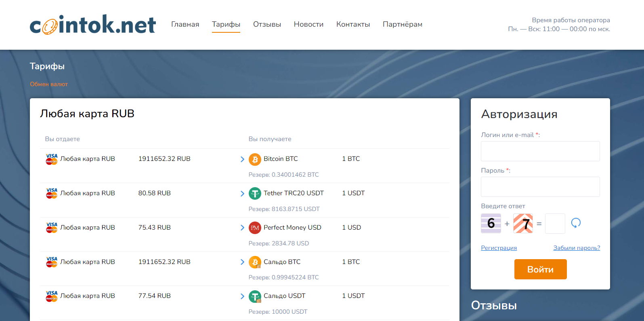Click Резерв: 8163.8715 USDT text
Viewport: 644px width, 321px height.
pos(284,209)
